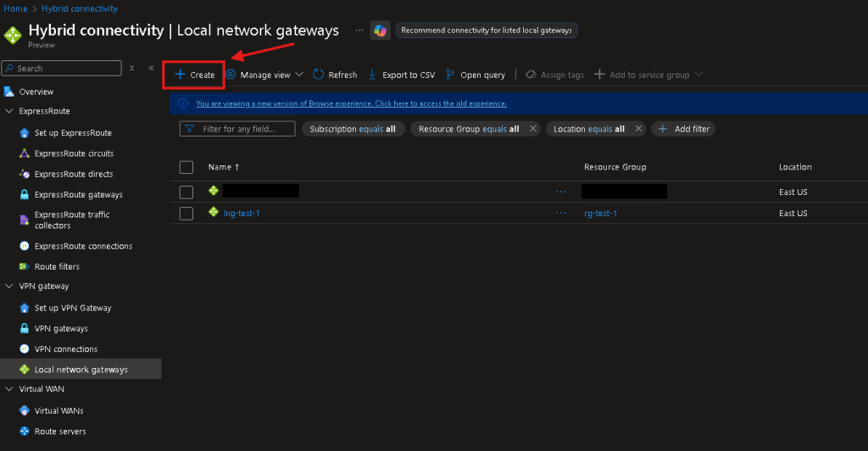
Task: Check the box for the redacted gateway row
Action: tap(186, 192)
